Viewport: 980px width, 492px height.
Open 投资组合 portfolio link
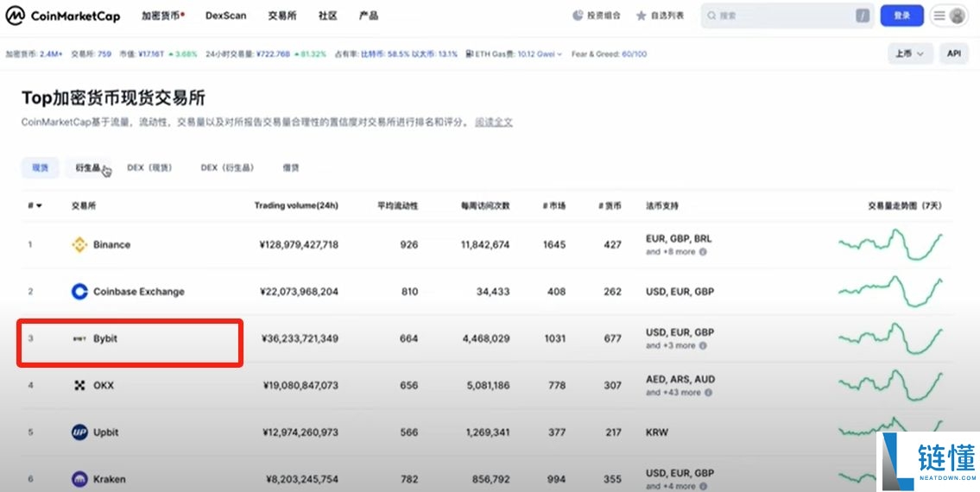pos(597,16)
